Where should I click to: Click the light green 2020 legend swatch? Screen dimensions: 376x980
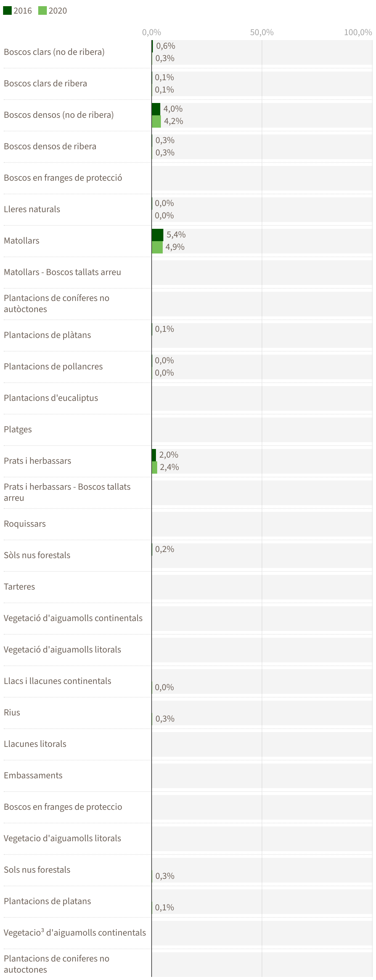[42, 10]
